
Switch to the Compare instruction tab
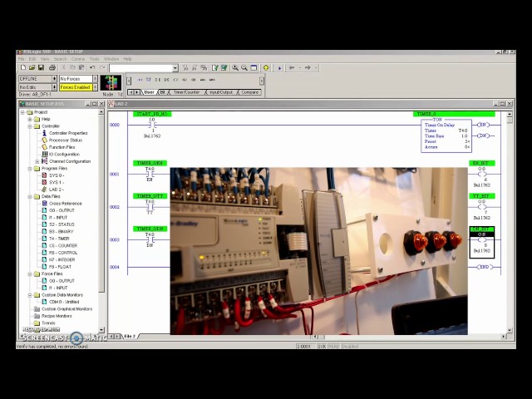pos(249,92)
